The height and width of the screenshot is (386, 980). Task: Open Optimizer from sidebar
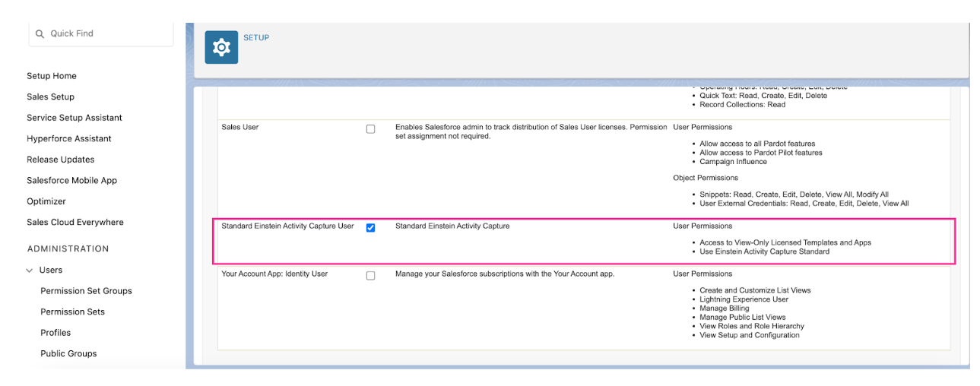[46, 201]
